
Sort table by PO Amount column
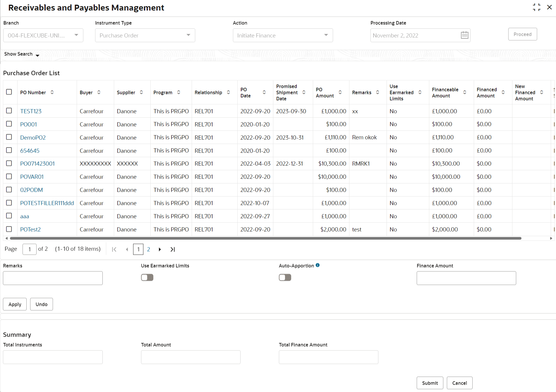click(x=340, y=92)
